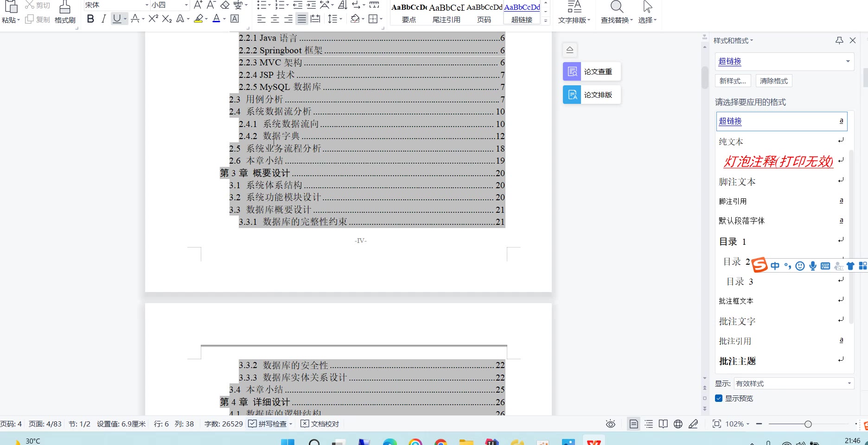Toggle justified alignment
868x445 pixels.
tap(302, 19)
